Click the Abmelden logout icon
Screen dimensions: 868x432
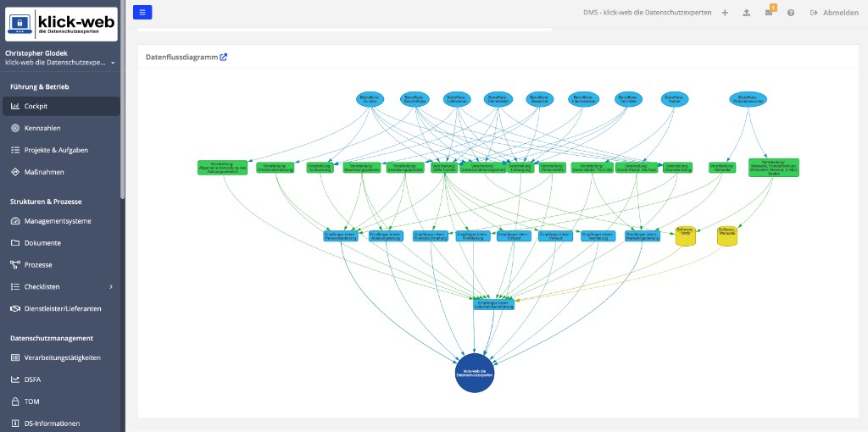[814, 13]
